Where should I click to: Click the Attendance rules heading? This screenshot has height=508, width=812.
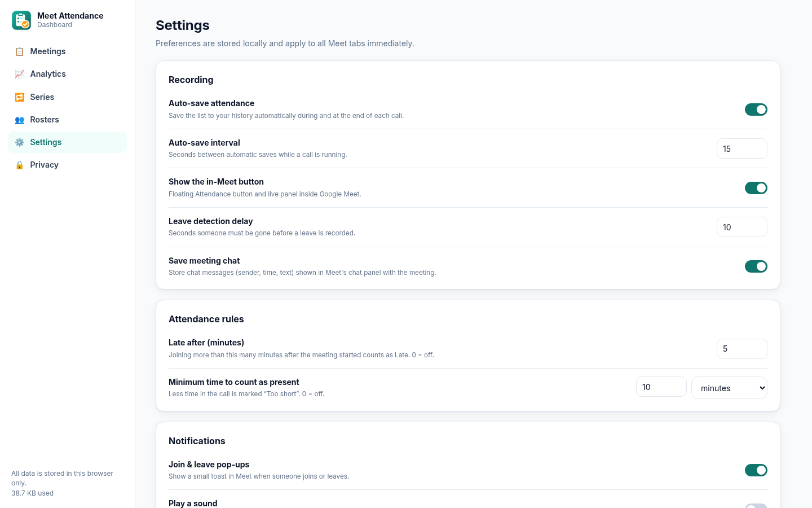pyautogui.click(x=206, y=319)
